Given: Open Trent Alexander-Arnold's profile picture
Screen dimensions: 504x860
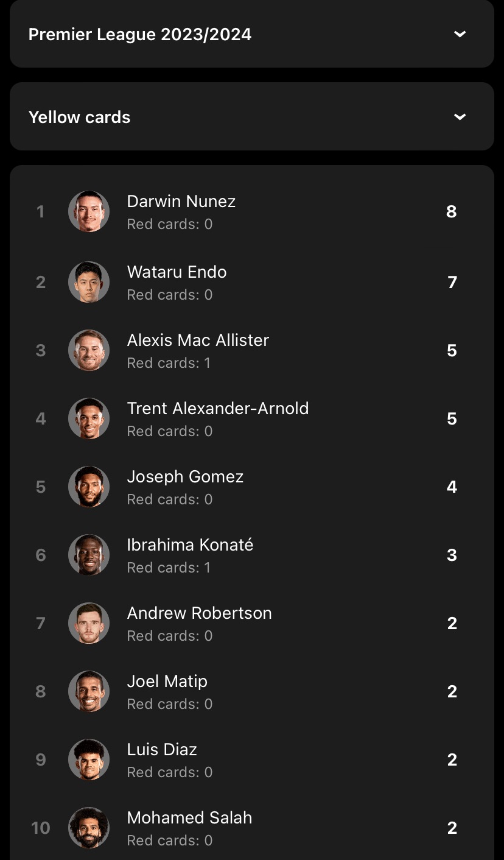Looking at the screenshot, I should 89,418.
